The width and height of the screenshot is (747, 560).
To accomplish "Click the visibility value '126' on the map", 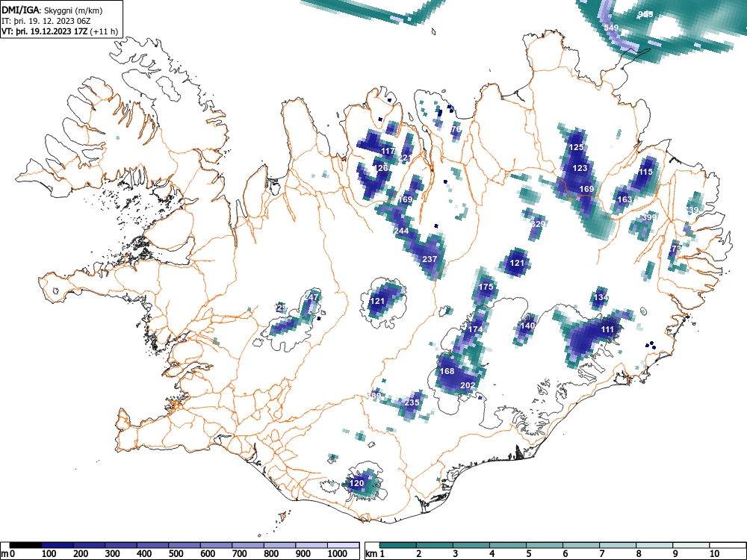I will [x=381, y=168].
